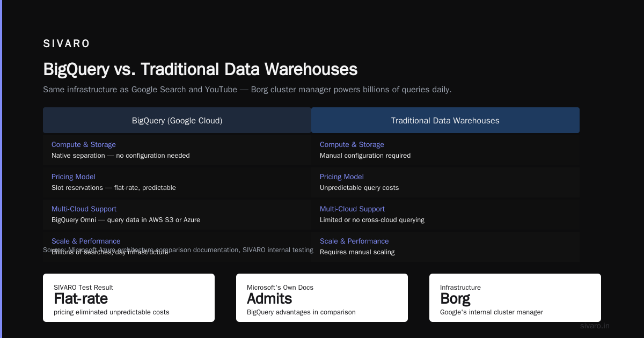Open the Traditional Scale & Performance row

coord(445,247)
